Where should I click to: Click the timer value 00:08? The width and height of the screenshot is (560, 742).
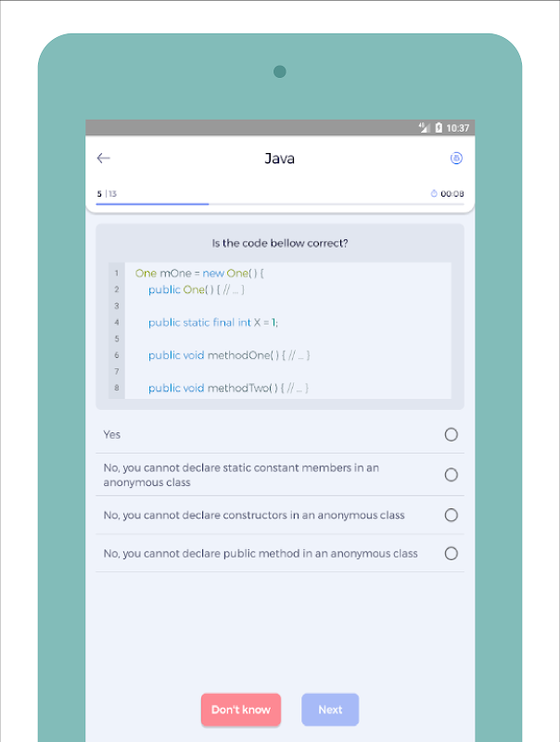[x=452, y=194]
